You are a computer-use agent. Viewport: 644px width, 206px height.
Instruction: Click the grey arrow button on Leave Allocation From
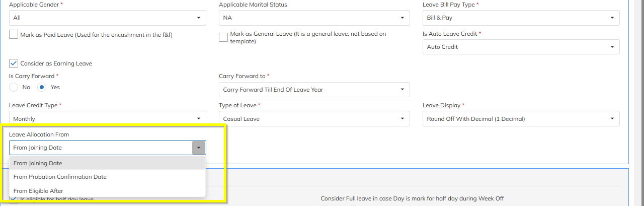tap(199, 148)
